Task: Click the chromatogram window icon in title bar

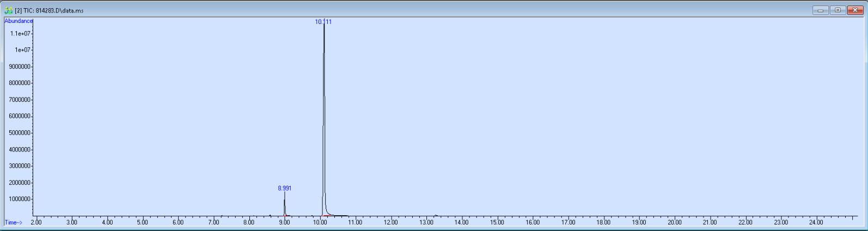Action: pos(8,10)
